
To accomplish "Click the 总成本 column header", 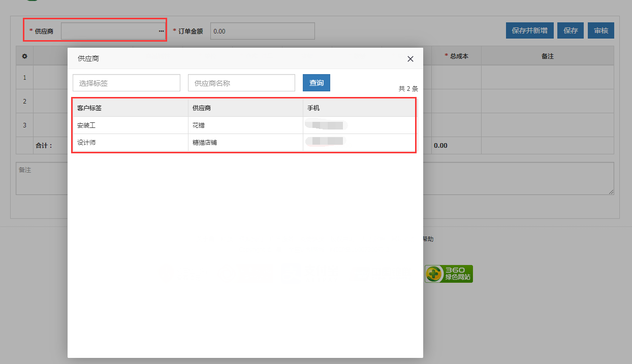I will pyautogui.click(x=456, y=56).
